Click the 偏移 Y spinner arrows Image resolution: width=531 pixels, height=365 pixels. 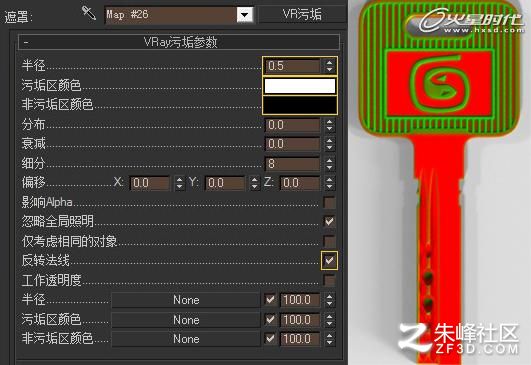255,183
